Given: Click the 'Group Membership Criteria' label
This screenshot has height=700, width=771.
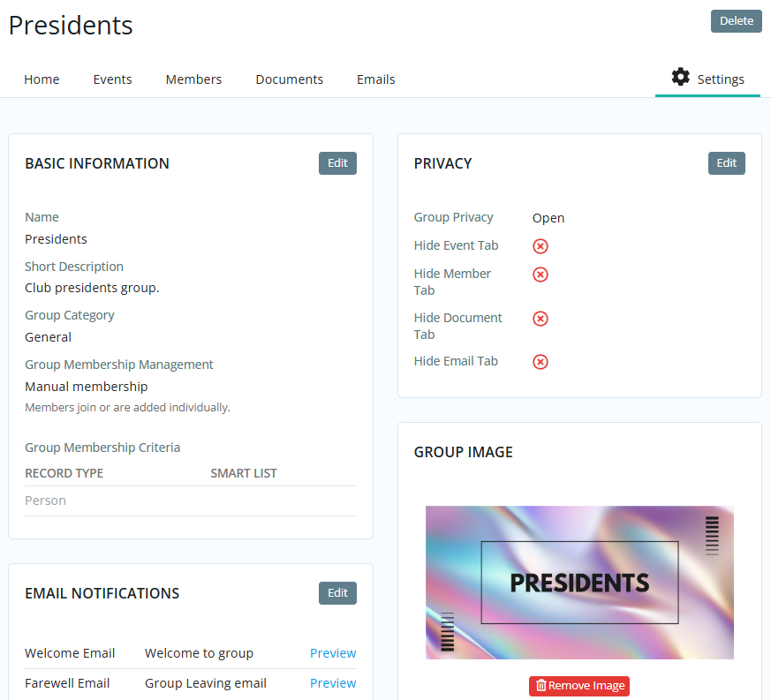Looking at the screenshot, I should coord(102,448).
